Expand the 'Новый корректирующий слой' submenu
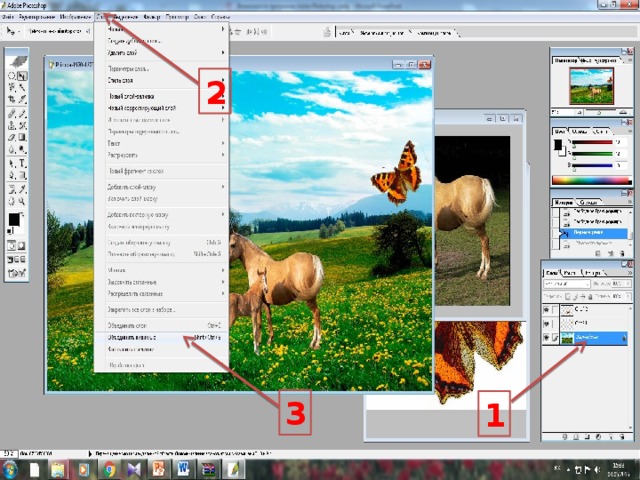This screenshot has height=480, width=640. click(x=223, y=107)
